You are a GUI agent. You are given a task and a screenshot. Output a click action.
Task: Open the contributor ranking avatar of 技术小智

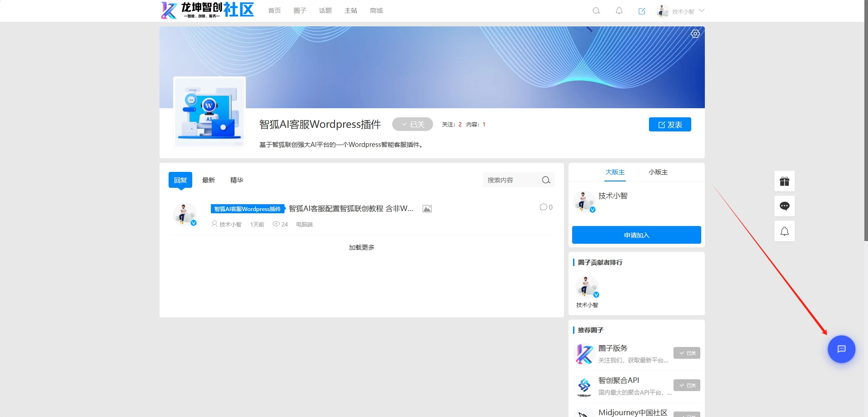click(587, 286)
